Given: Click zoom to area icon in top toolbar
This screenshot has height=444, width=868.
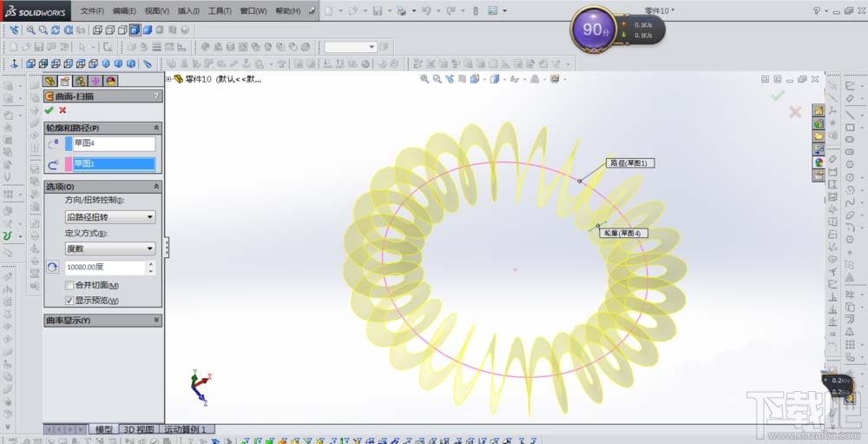Looking at the screenshot, I should point(43,30).
